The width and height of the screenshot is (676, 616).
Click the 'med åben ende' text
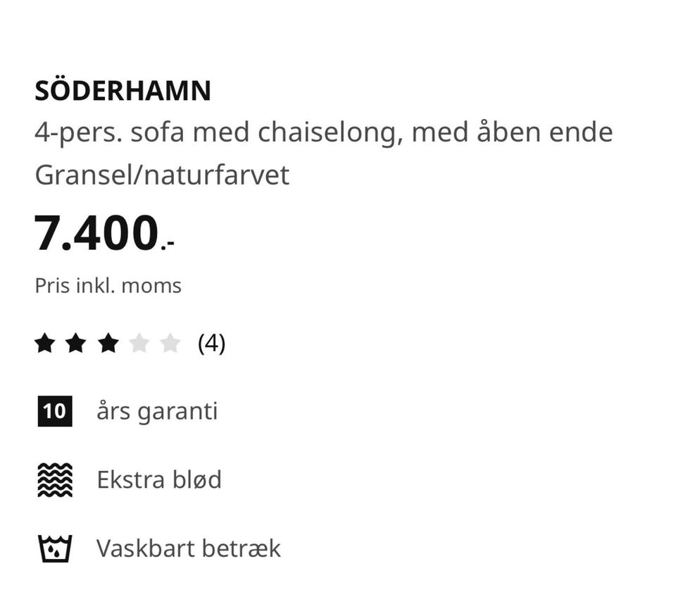point(512,132)
